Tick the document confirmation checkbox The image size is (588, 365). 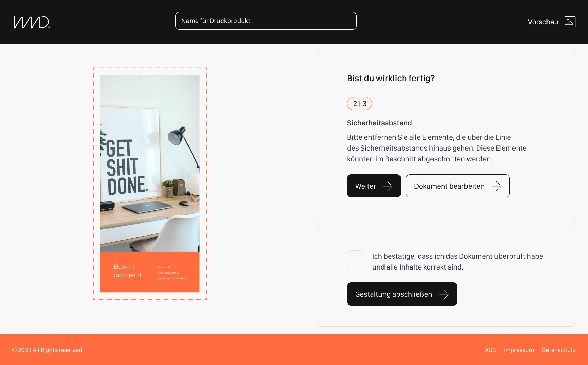[x=355, y=258]
